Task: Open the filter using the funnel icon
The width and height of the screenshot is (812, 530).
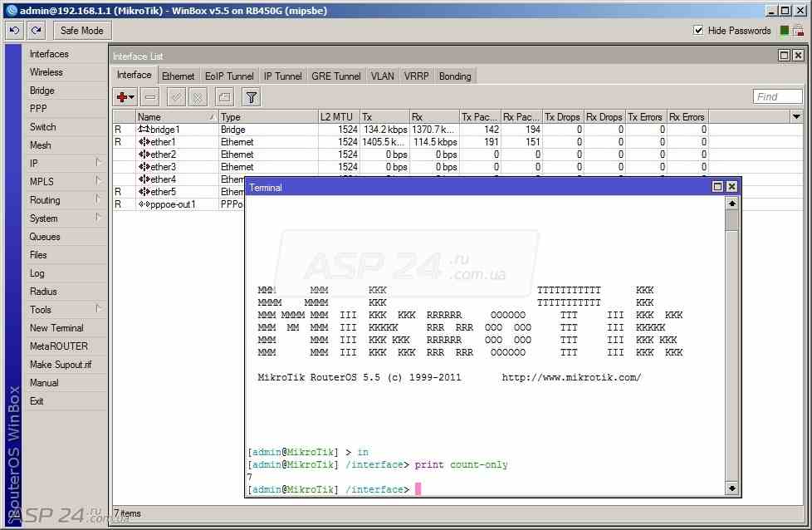Action: pyautogui.click(x=250, y=96)
